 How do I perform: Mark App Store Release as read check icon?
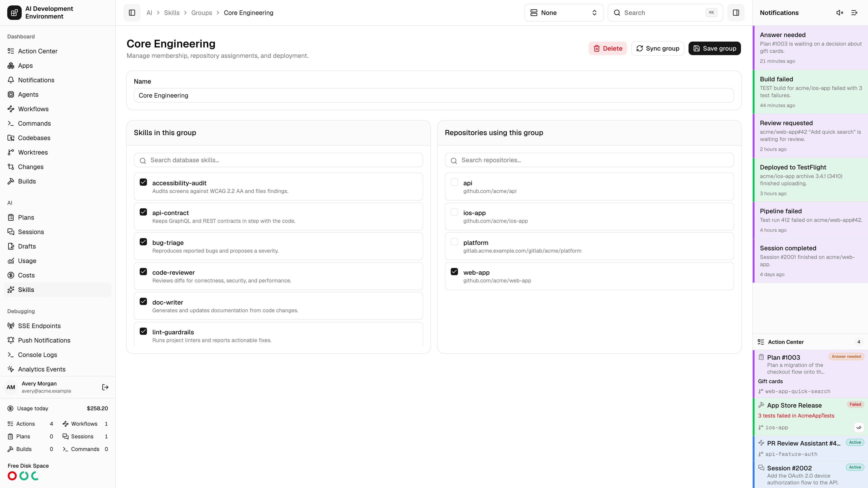coord(859,427)
